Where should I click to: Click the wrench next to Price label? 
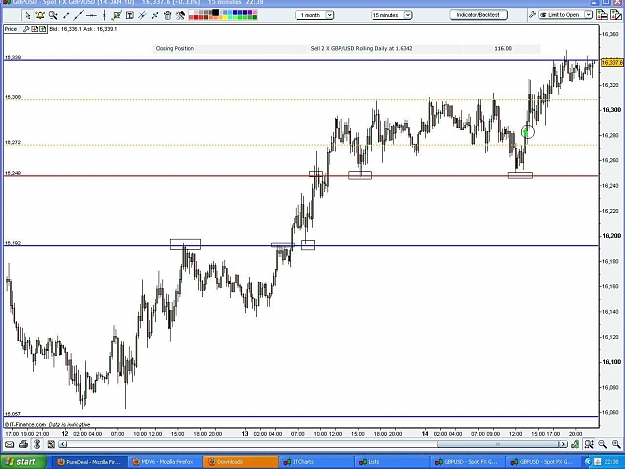click(26, 29)
